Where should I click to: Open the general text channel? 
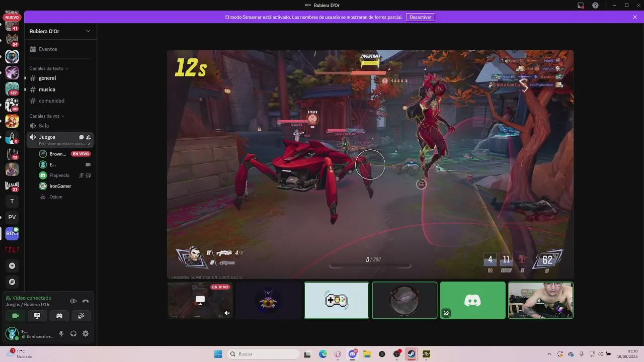(60, 78)
